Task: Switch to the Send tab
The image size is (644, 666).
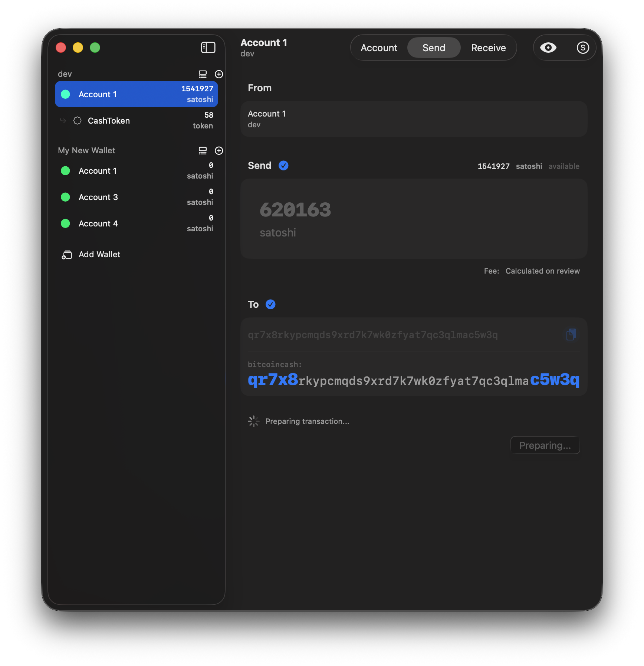Action: [x=434, y=48]
